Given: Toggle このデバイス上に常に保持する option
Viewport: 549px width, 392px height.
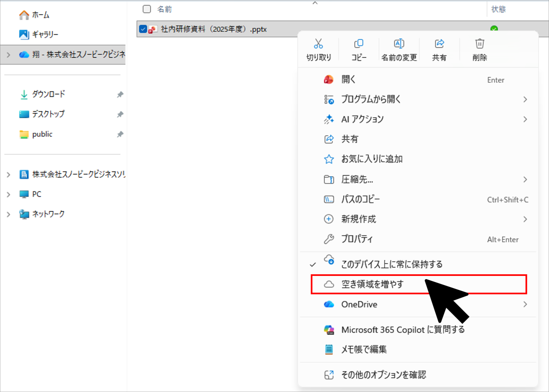Looking at the screenshot, I should pyautogui.click(x=391, y=264).
